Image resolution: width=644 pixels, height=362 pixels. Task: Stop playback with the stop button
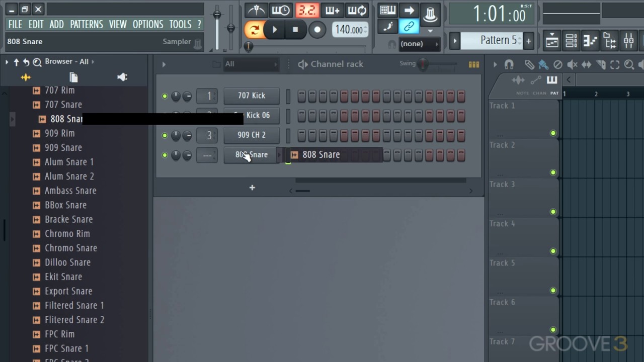[295, 30]
